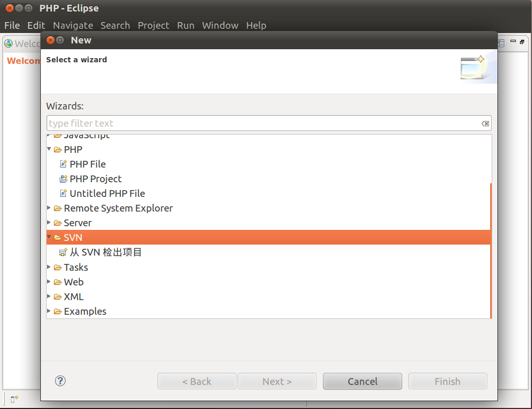Select the 从 SVN 检出项目 entry

(106, 252)
